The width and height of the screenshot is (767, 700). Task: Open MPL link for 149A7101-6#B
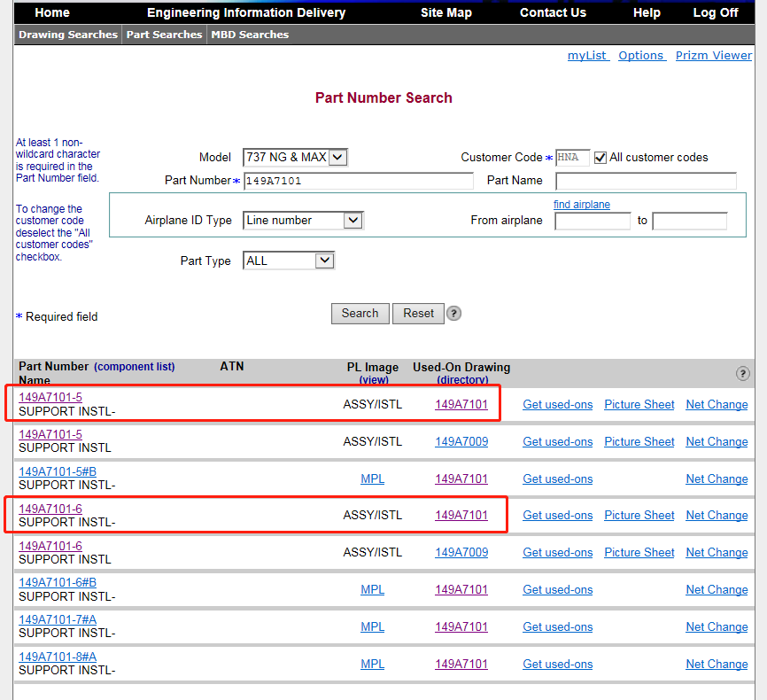pos(372,589)
